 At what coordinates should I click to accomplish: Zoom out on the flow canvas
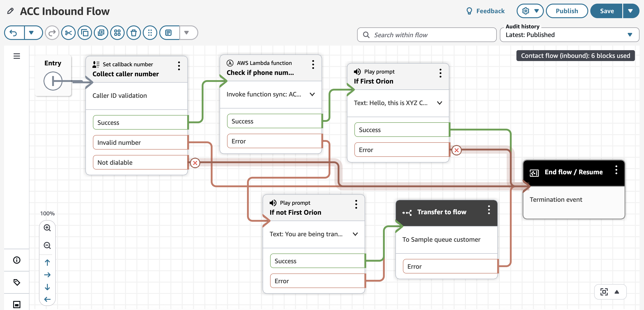(x=47, y=245)
